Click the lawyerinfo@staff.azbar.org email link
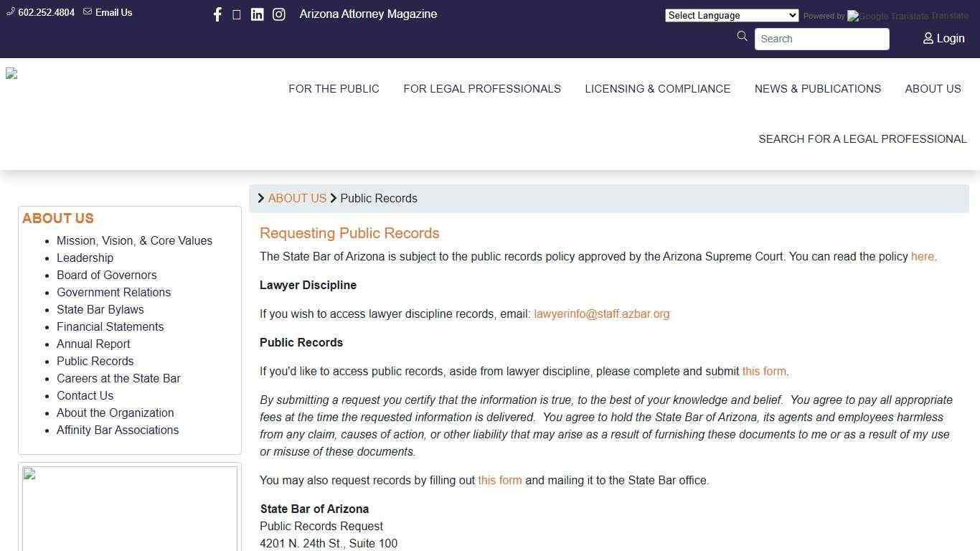The image size is (980, 551). tap(601, 314)
